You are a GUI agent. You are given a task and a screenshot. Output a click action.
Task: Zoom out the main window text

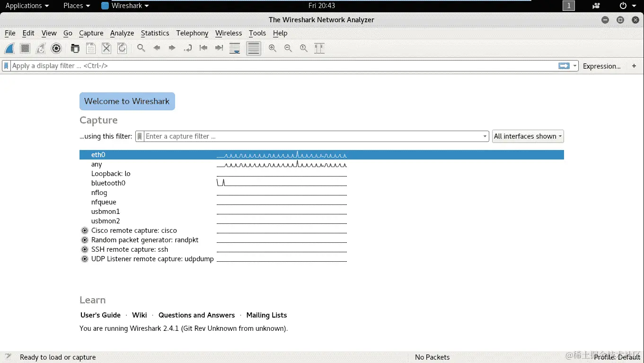288,48
